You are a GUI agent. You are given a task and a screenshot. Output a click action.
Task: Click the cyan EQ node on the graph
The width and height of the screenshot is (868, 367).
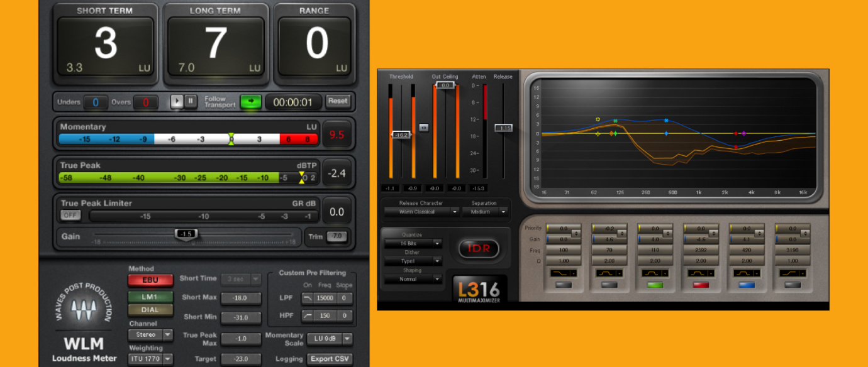tap(666, 119)
